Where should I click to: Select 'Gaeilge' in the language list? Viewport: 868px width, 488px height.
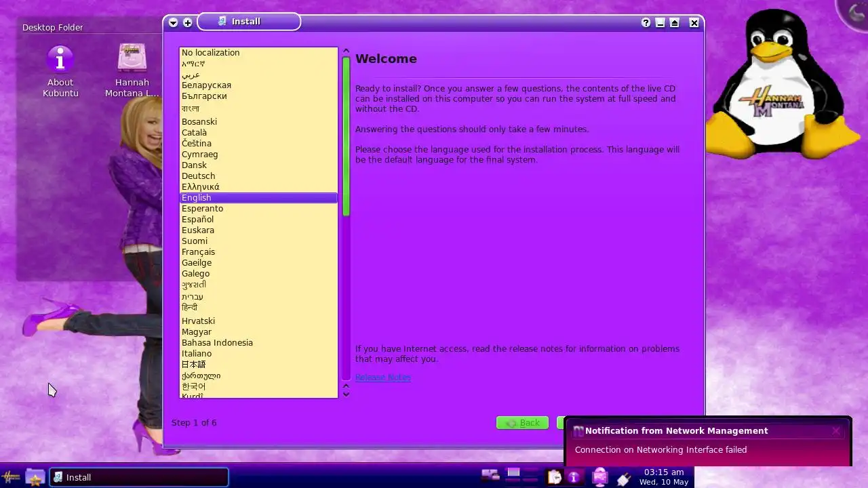(x=258, y=263)
